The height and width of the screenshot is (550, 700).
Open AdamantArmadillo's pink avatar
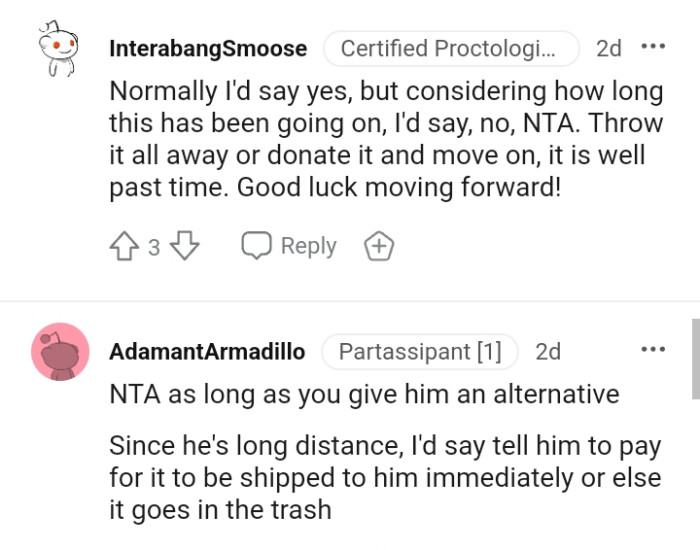click(60, 352)
